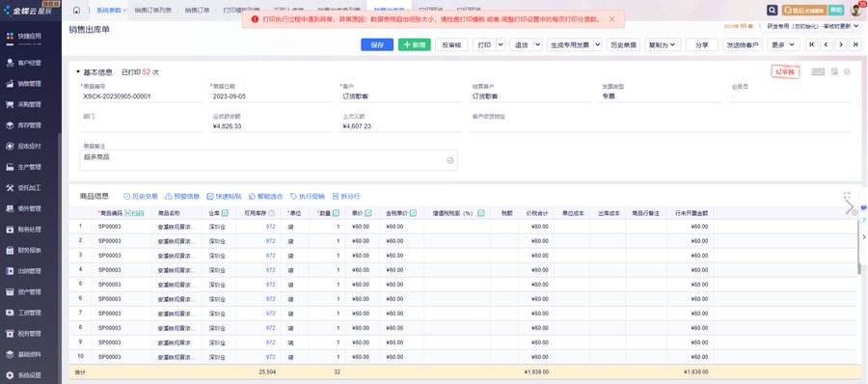Open the home page icon tab
868x384 pixels.
pos(76,10)
